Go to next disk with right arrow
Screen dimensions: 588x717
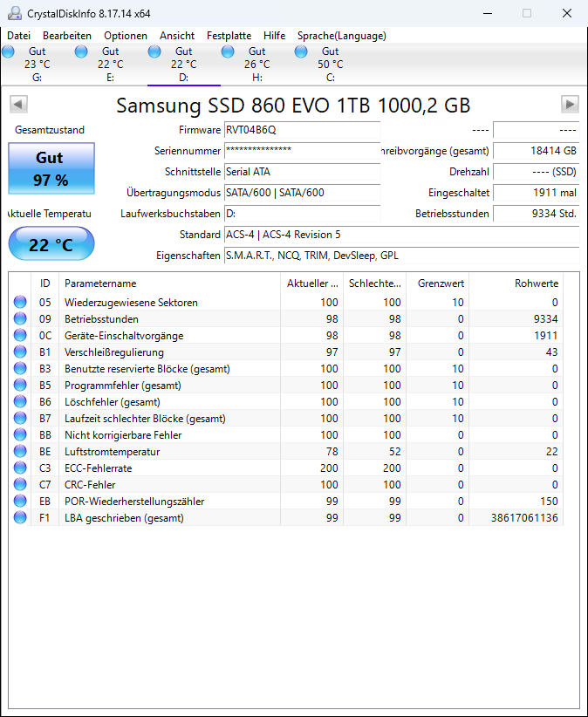click(x=570, y=104)
